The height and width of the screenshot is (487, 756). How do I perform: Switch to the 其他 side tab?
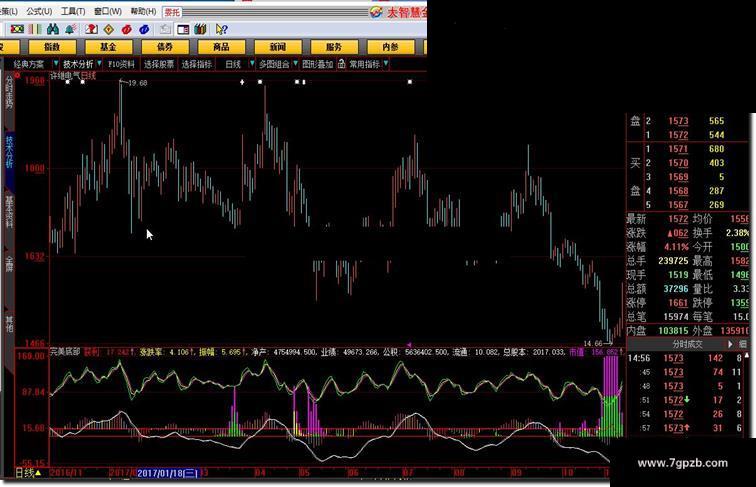pos(9,324)
